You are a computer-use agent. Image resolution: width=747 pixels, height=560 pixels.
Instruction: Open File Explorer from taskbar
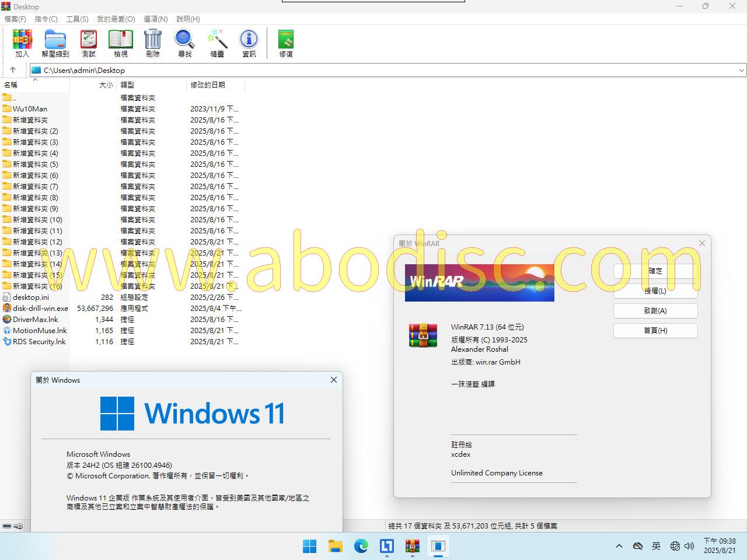pyautogui.click(x=336, y=546)
